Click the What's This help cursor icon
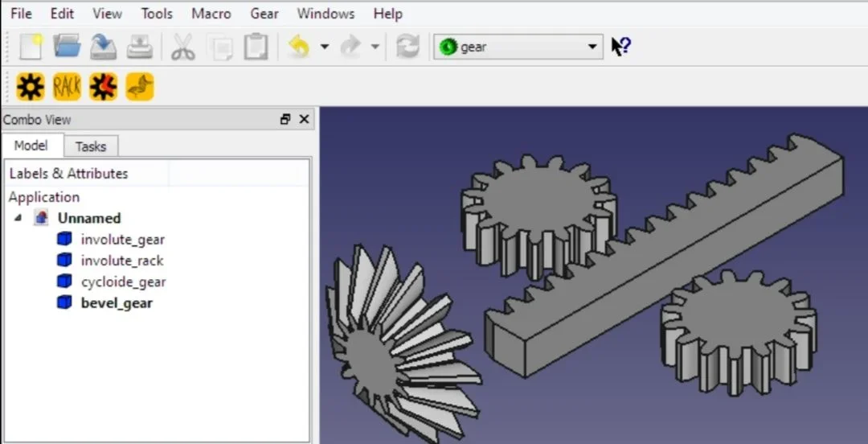Screen dimensions: 868x444 coord(621,47)
